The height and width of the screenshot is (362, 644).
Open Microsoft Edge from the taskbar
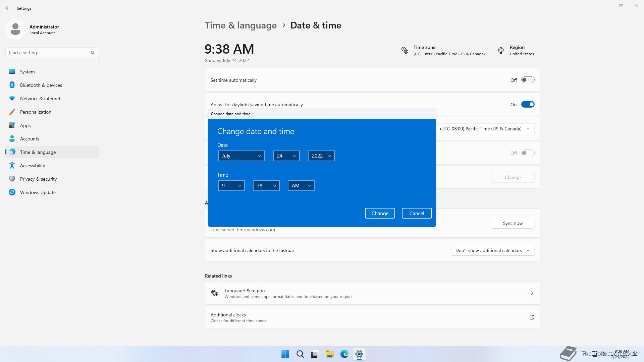click(344, 354)
